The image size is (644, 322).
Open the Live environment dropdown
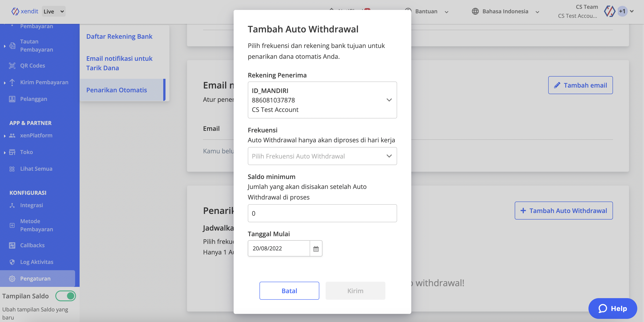coord(54,11)
